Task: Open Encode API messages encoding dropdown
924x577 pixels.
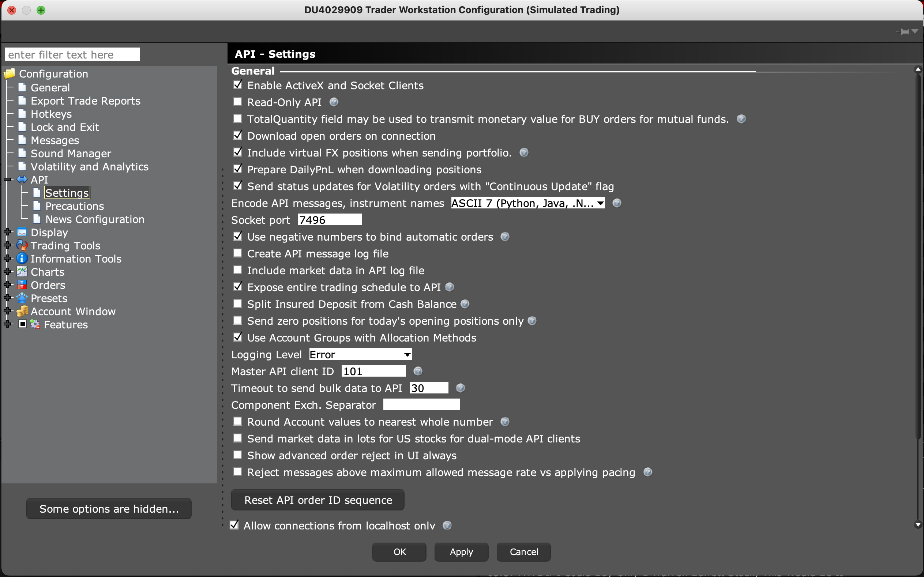Action: point(527,203)
